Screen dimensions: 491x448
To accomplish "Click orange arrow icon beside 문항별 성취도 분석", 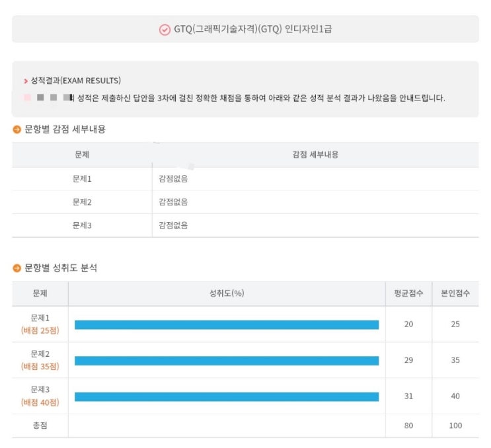I will 17,268.
